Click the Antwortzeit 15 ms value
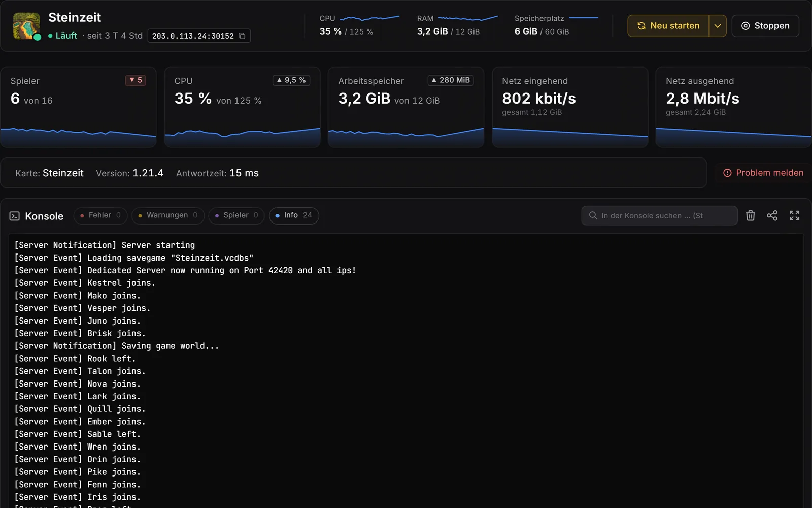The height and width of the screenshot is (508, 812). coord(244,173)
